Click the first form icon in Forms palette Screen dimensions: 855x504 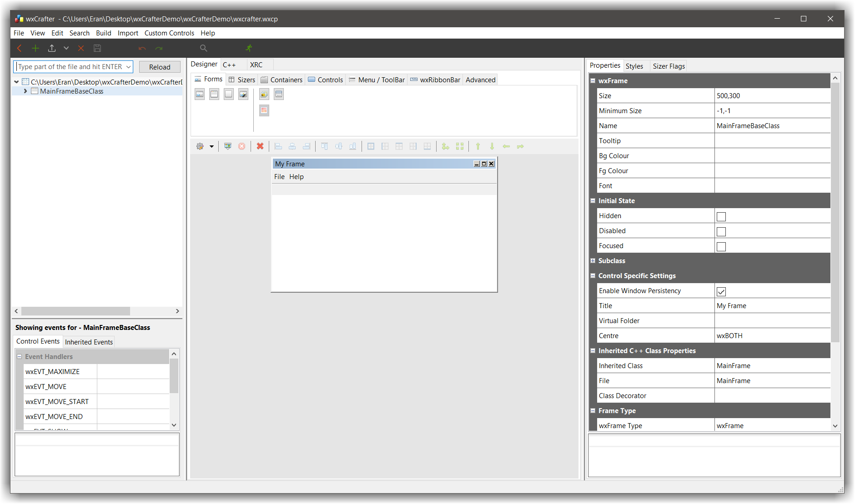coord(200,95)
